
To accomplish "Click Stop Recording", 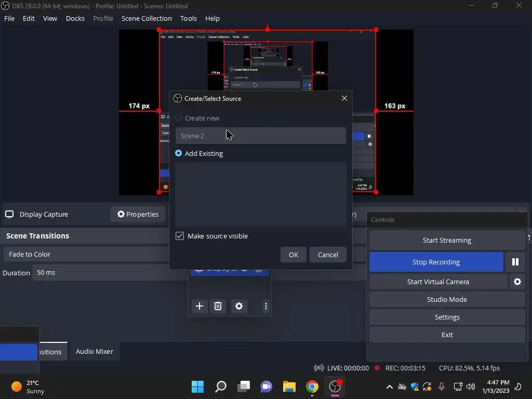I will (x=436, y=262).
